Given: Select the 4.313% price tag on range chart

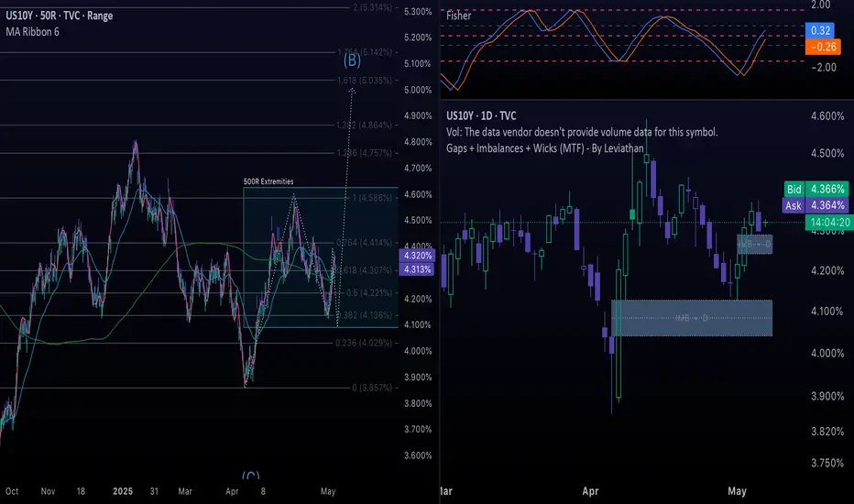Looking at the screenshot, I should (x=417, y=269).
